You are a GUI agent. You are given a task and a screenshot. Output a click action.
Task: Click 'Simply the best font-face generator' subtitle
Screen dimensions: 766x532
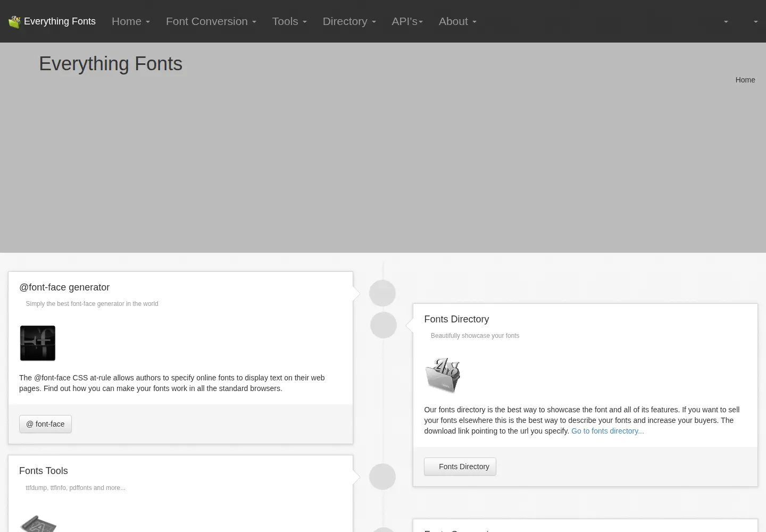pyautogui.click(x=92, y=304)
